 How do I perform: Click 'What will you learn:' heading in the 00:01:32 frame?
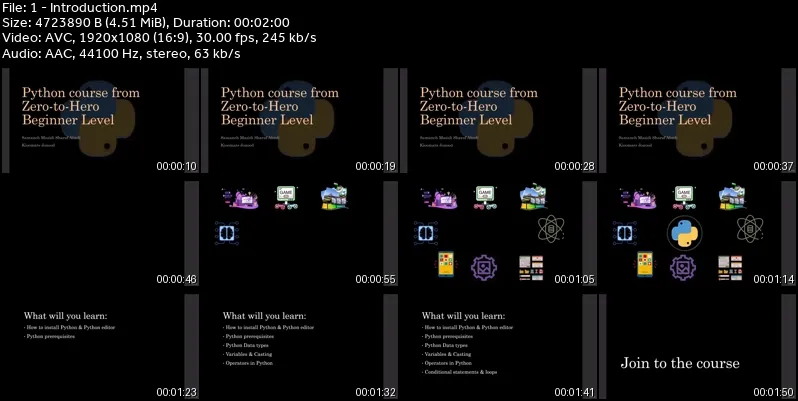coord(265,316)
